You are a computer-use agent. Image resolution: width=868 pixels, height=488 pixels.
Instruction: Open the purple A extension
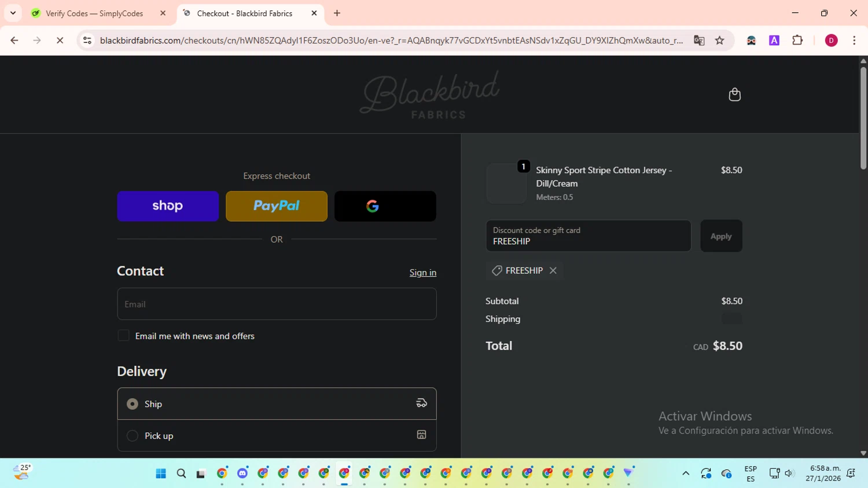coord(774,40)
